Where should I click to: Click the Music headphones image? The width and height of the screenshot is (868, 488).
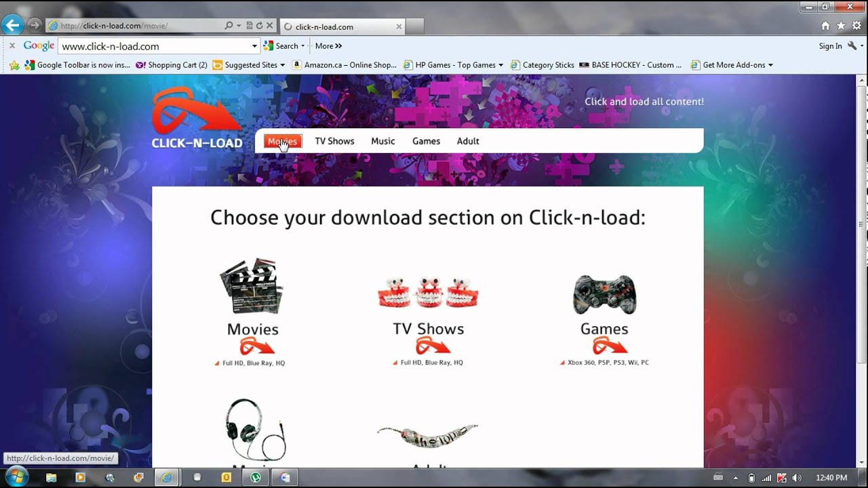[x=256, y=430]
